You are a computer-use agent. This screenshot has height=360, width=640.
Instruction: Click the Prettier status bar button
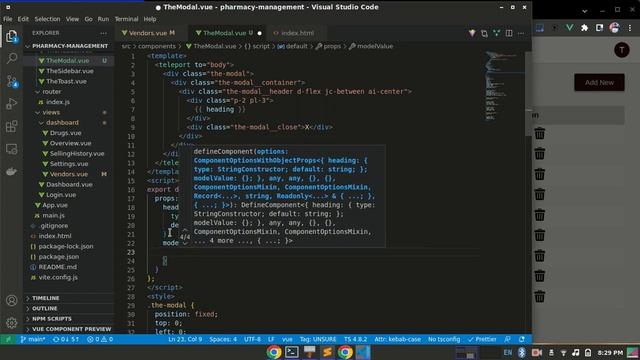click(482, 339)
